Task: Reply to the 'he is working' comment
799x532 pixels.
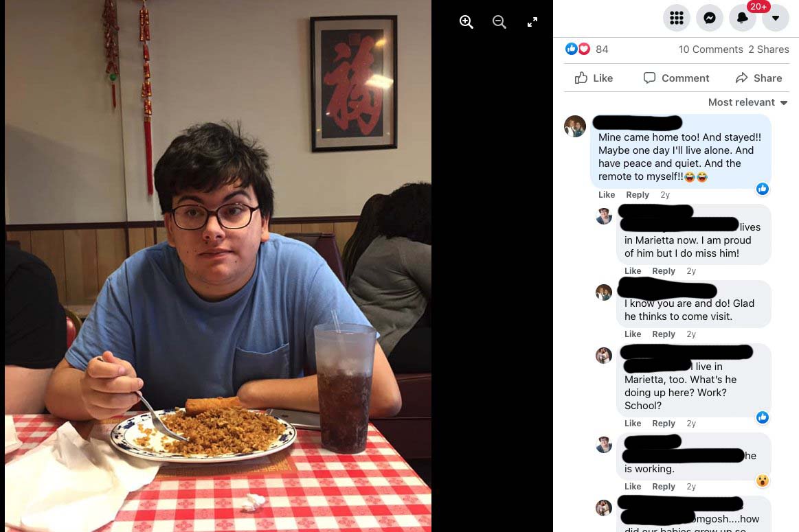Action: click(664, 487)
